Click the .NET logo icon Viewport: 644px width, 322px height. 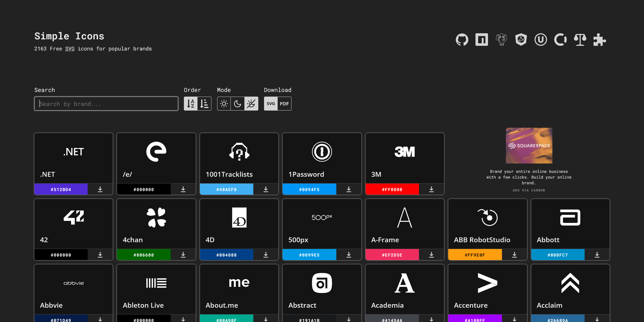point(74,152)
